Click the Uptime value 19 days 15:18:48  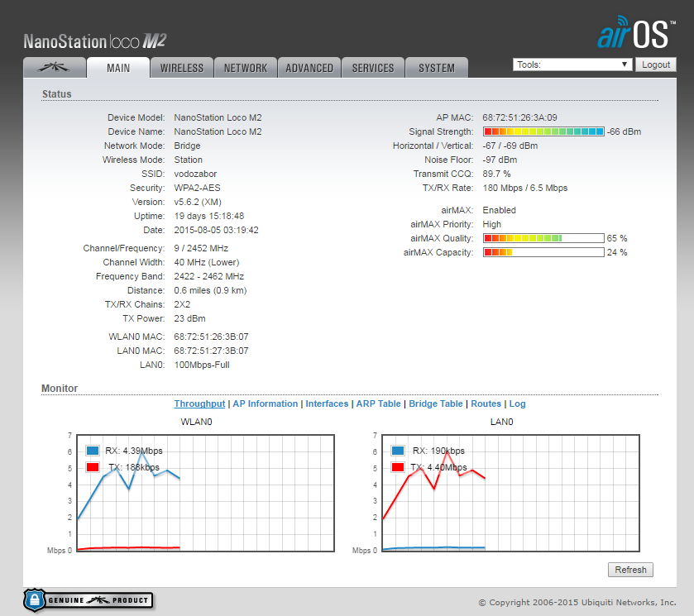point(209,216)
